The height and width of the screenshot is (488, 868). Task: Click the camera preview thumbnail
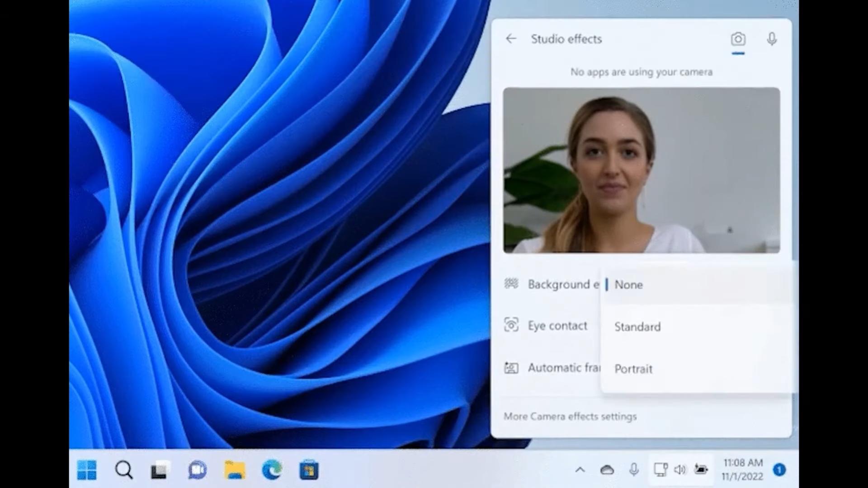(x=641, y=170)
